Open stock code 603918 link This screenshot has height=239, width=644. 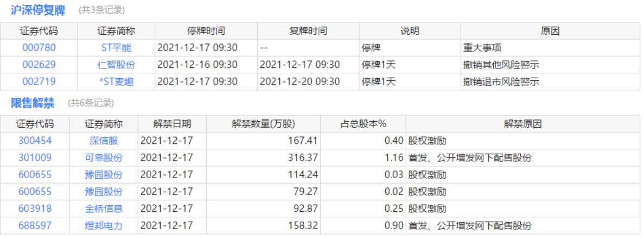(35, 209)
